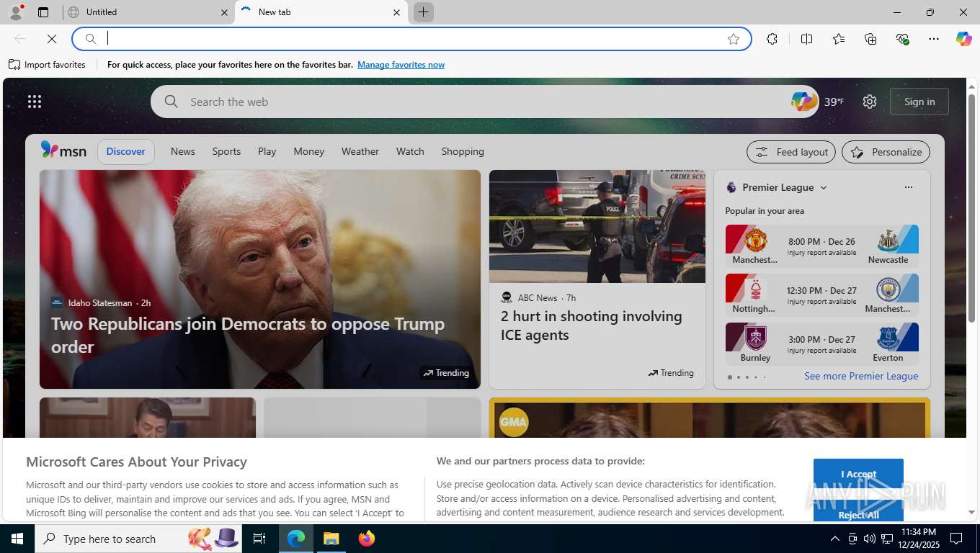Open Browser essentials heart icon
The height and width of the screenshot is (553, 980).
902,39
